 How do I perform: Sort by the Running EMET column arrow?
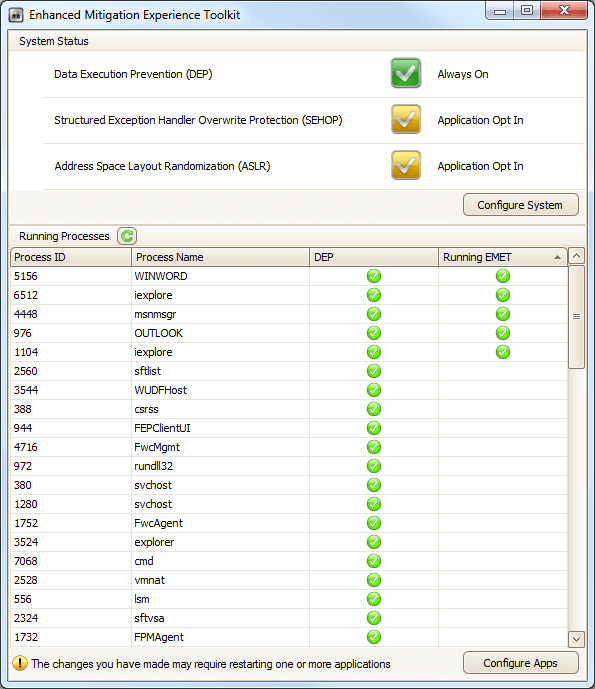point(557,257)
